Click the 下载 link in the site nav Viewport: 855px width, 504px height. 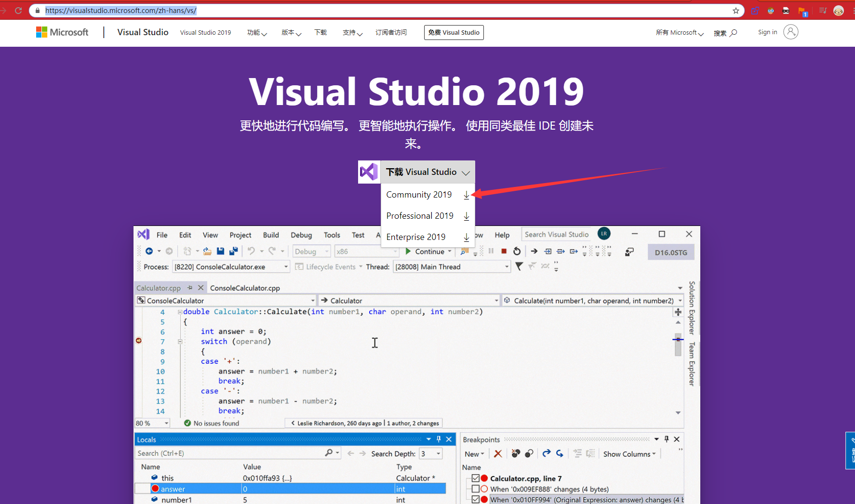[x=321, y=32]
